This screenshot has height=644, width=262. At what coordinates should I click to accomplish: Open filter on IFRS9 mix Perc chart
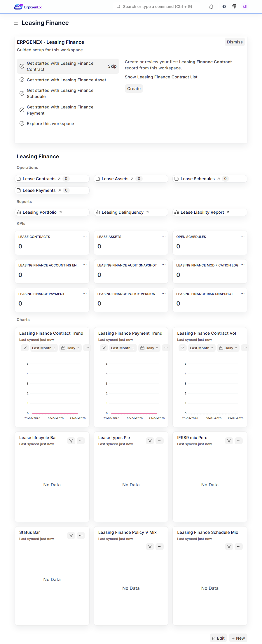[x=229, y=441]
